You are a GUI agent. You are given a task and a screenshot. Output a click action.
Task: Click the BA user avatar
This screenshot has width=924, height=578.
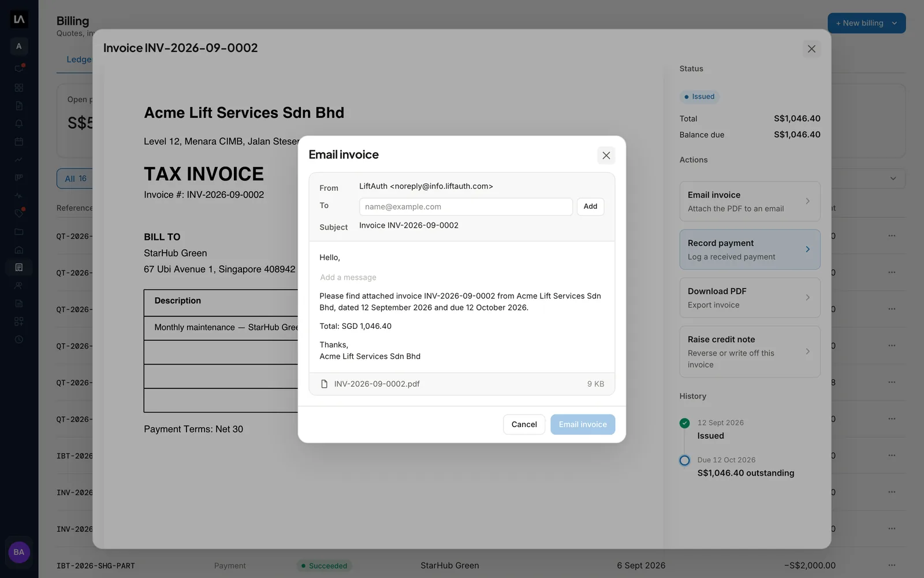point(19,552)
